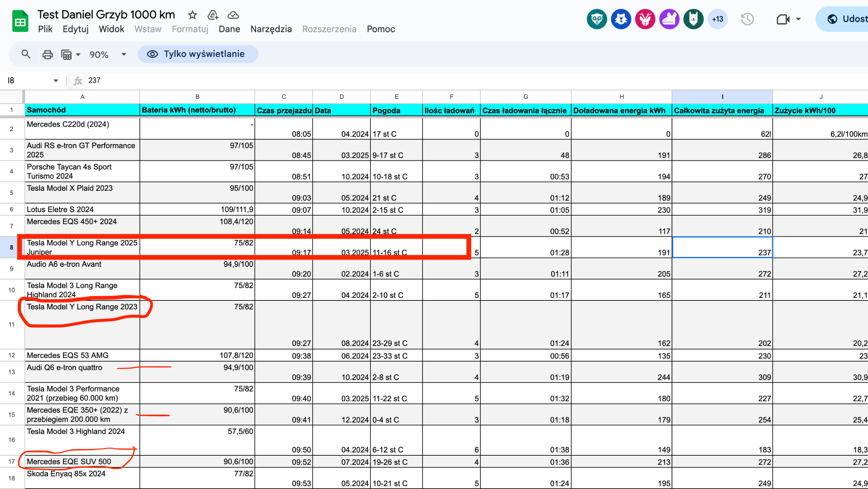This screenshot has width=868, height=489.
Task: Show the +13 additional viewers
Action: pyautogui.click(x=718, y=19)
